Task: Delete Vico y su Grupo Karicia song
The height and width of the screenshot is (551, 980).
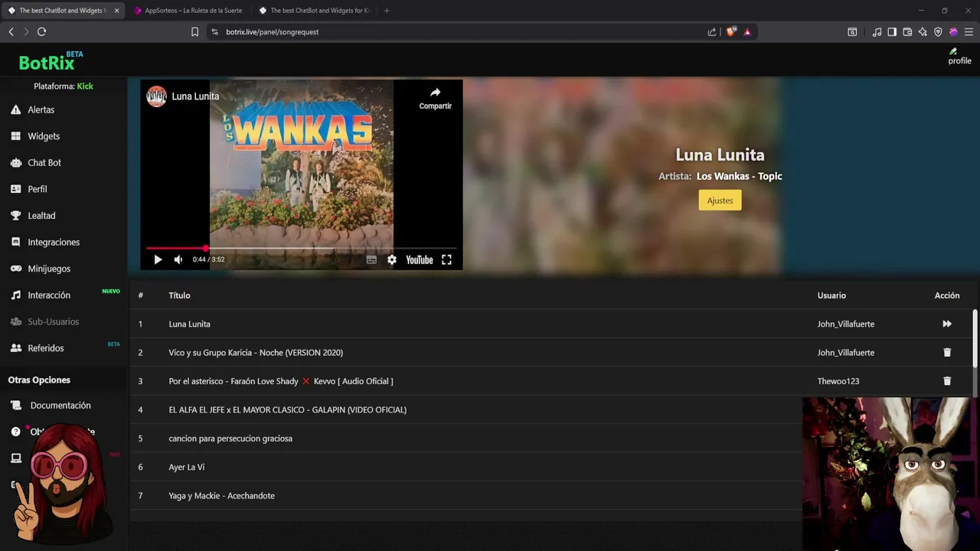Action: point(947,353)
